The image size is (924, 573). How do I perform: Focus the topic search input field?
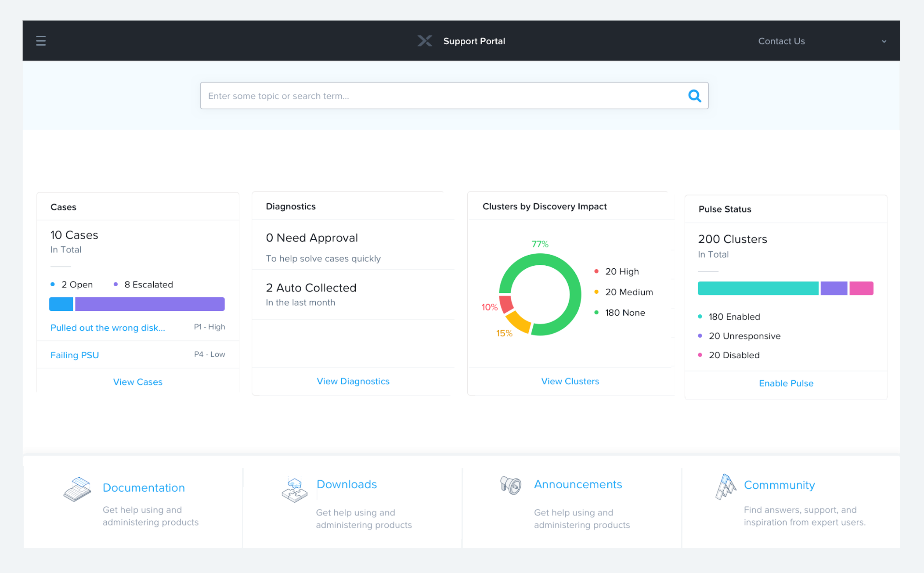tap(439, 96)
